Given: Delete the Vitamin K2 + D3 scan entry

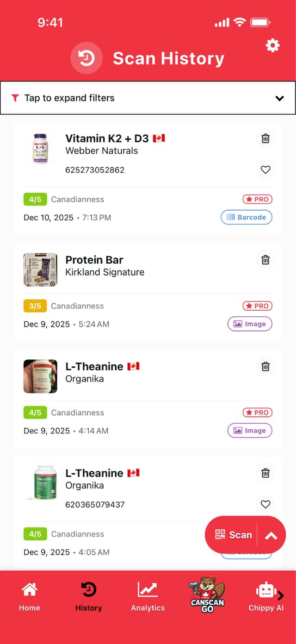Looking at the screenshot, I should (x=265, y=138).
